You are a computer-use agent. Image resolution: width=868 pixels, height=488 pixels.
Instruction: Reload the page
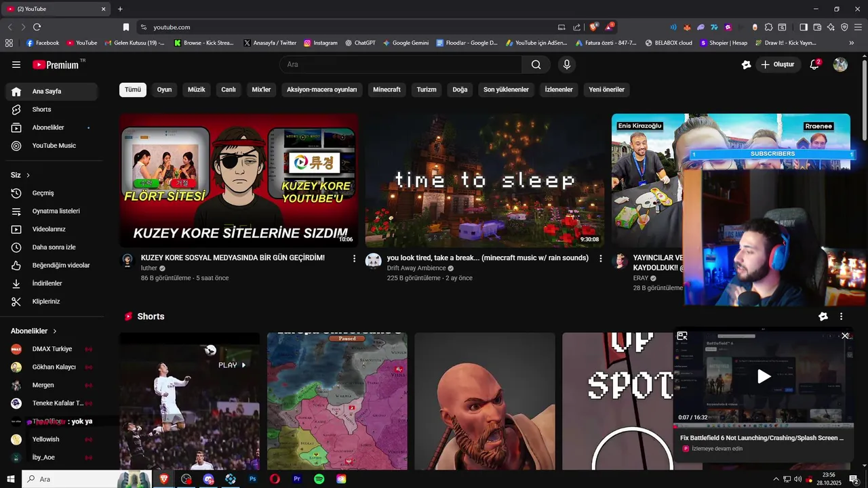37,27
